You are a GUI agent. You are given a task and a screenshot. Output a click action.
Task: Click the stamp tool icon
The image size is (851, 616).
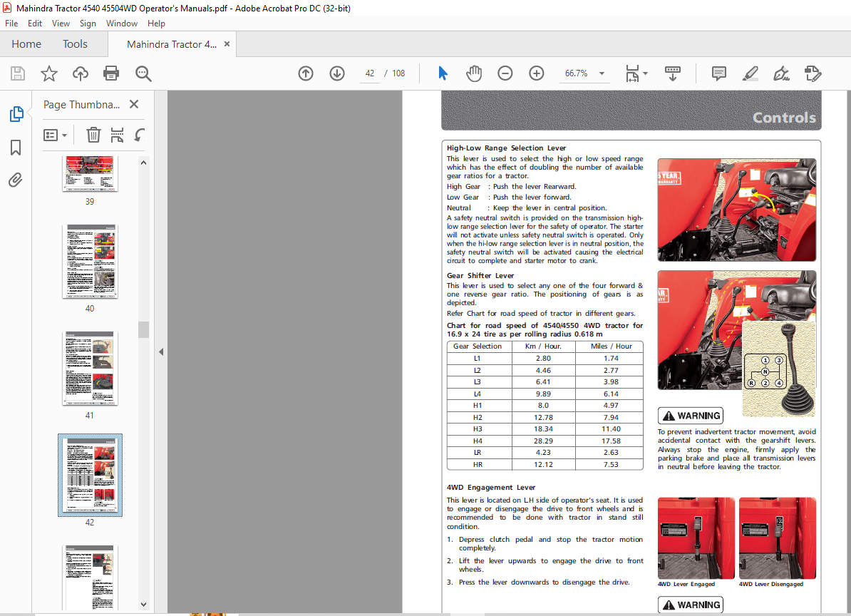(x=813, y=73)
